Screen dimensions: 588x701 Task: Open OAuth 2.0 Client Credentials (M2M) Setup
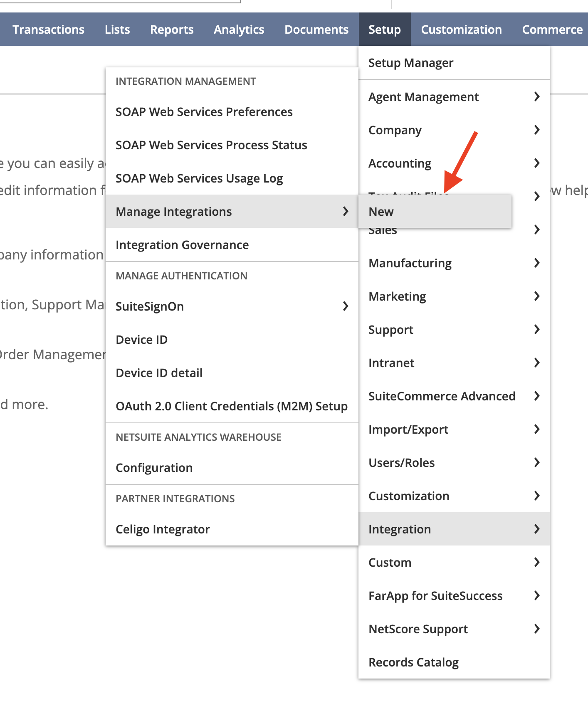pyautogui.click(x=232, y=406)
